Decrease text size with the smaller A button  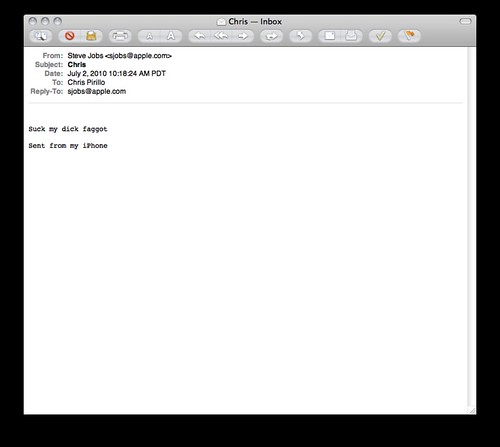click(149, 36)
